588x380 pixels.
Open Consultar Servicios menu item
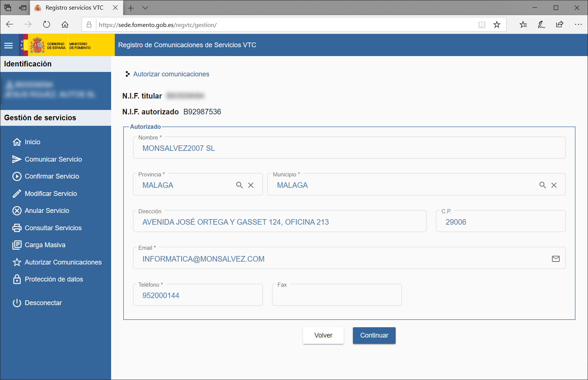53,228
